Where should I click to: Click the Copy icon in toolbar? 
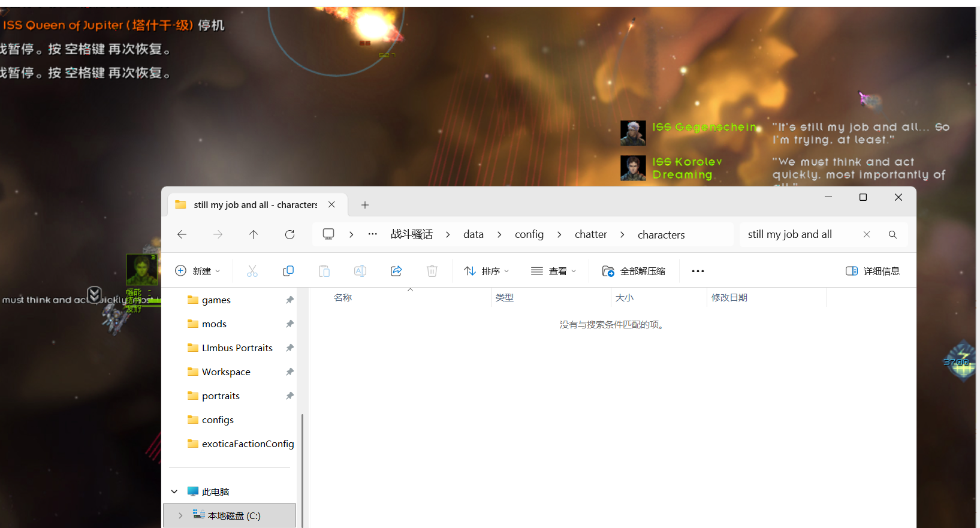[x=288, y=271]
